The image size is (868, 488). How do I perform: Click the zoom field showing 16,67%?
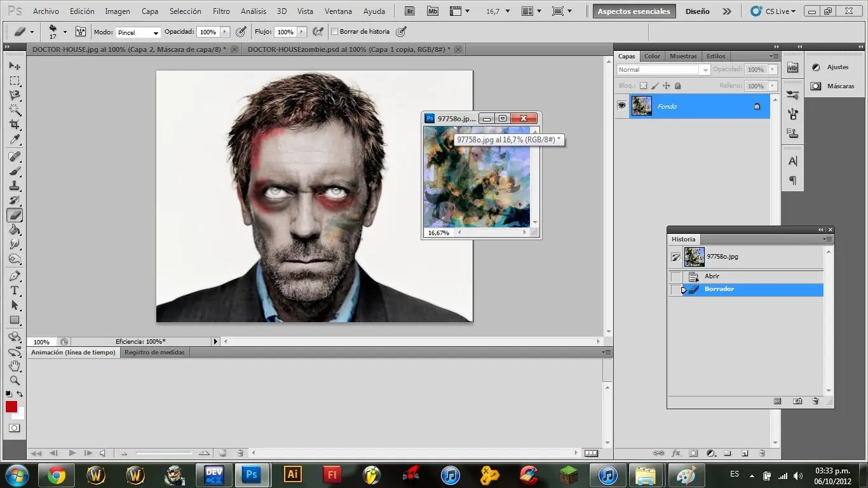[x=438, y=233]
